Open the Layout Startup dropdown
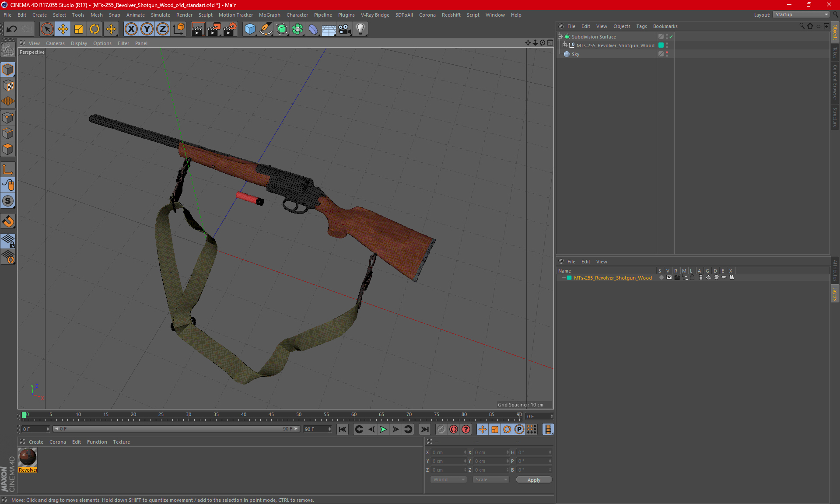The width and height of the screenshot is (840, 504). (x=801, y=14)
